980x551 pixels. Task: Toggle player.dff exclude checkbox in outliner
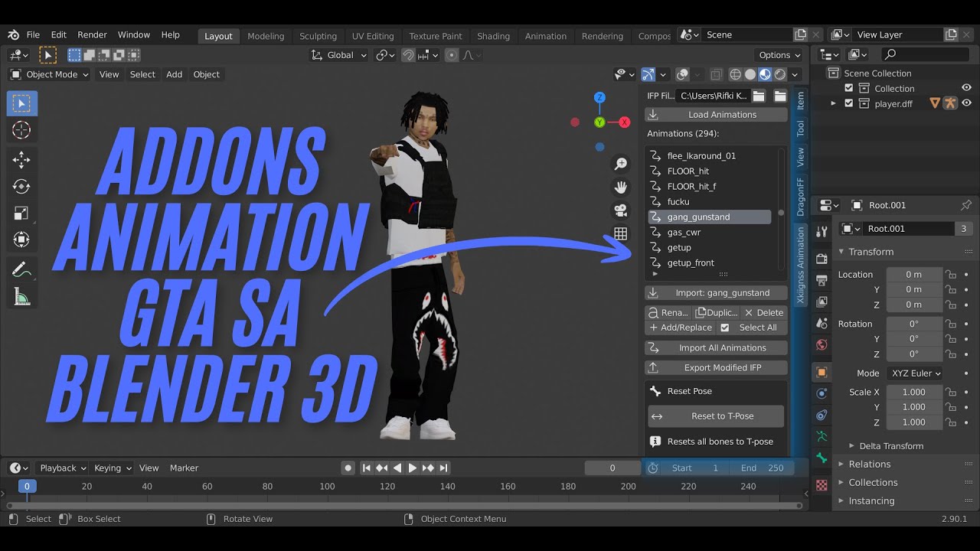[x=848, y=103]
